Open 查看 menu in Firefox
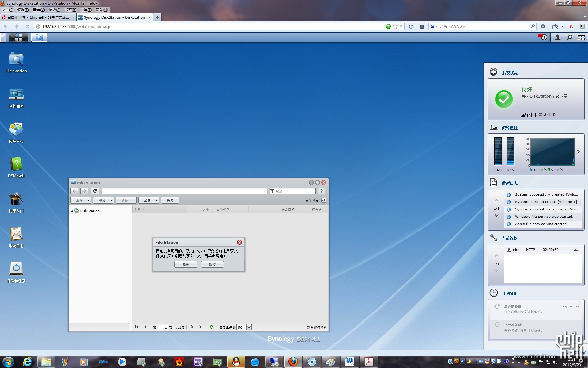 [x=39, y=10]
